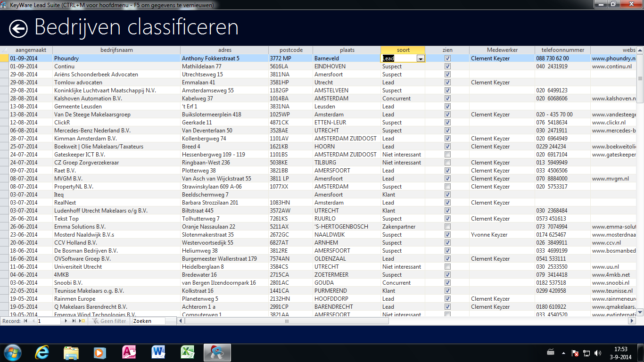
Task: Open website link www.mvgm.nl
Action: coord(610,179)
